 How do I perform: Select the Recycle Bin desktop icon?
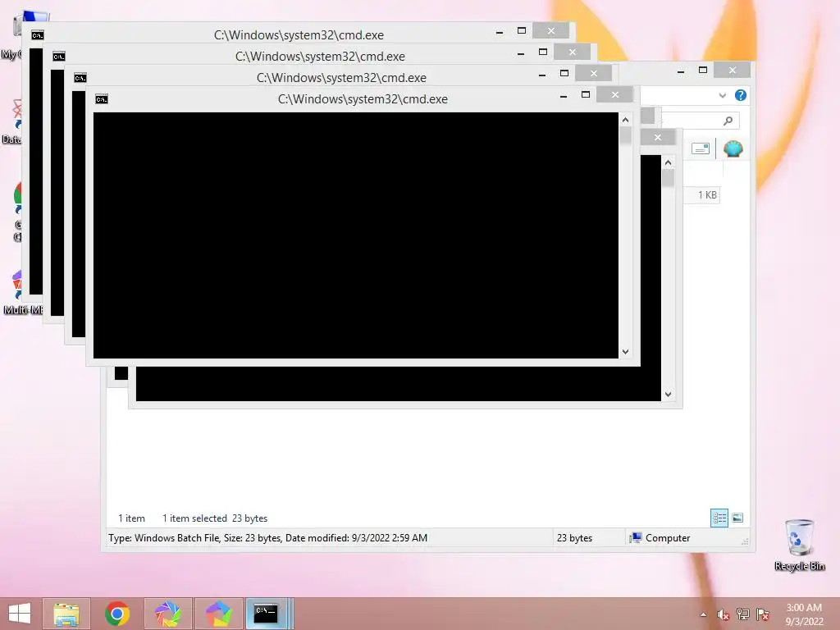[x=800, y=545]
